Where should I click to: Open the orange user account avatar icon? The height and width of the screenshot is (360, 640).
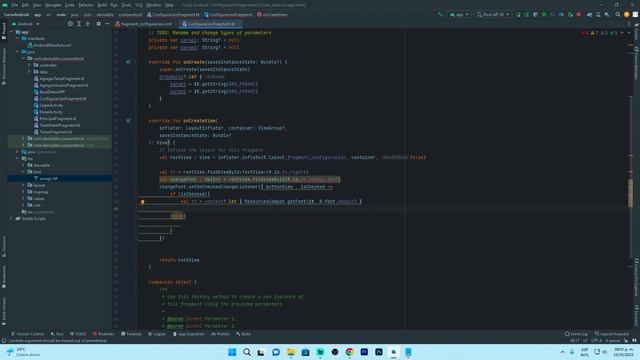click(627, 15)
